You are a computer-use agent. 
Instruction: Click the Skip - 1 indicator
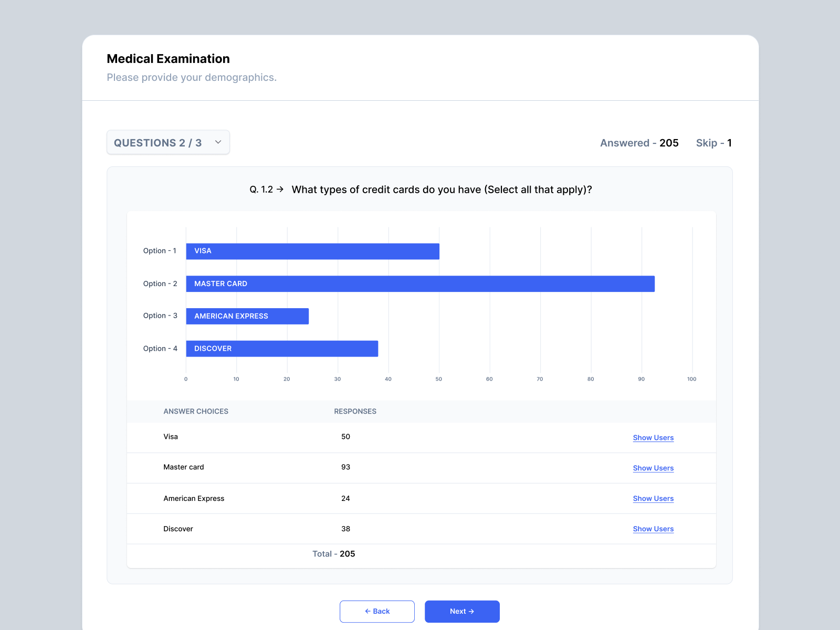(x=714, y=143)
